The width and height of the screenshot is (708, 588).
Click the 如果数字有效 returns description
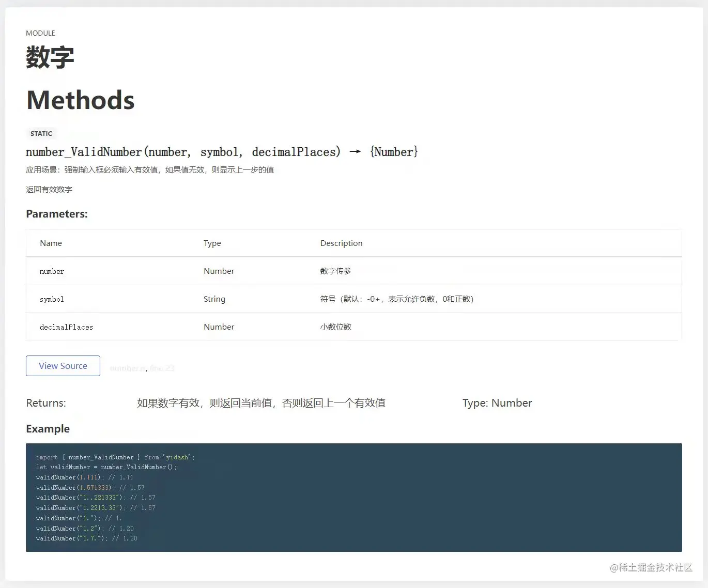coord(261,403)
